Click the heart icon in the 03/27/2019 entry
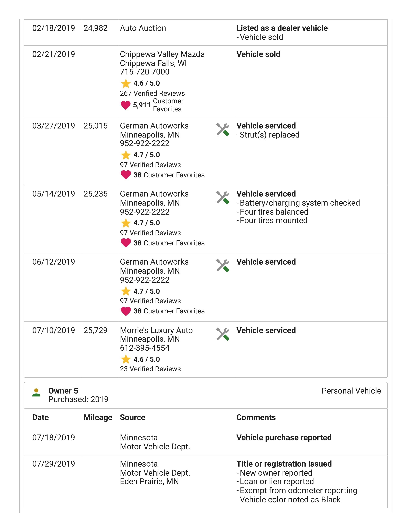Screen dimensions: 411x532 coord(126,175)
